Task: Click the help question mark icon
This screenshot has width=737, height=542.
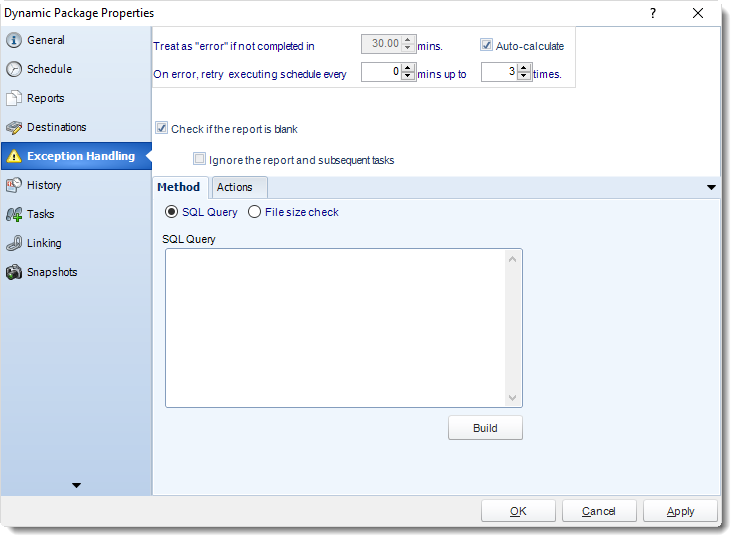Action: 652,13
